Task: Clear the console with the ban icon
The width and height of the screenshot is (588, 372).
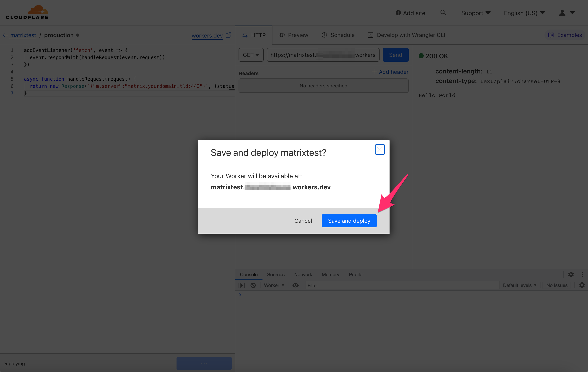Action: pyautogui.click(x=253, y=285)
